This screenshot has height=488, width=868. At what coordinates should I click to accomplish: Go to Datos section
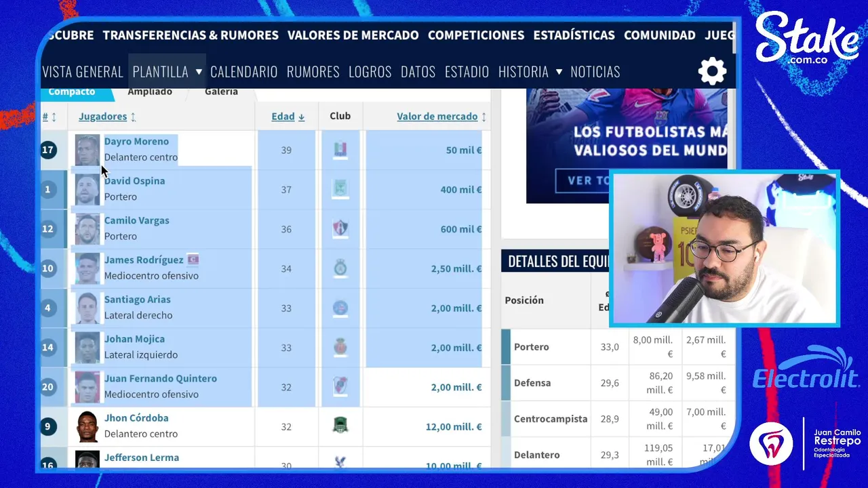tap(418, 71)
